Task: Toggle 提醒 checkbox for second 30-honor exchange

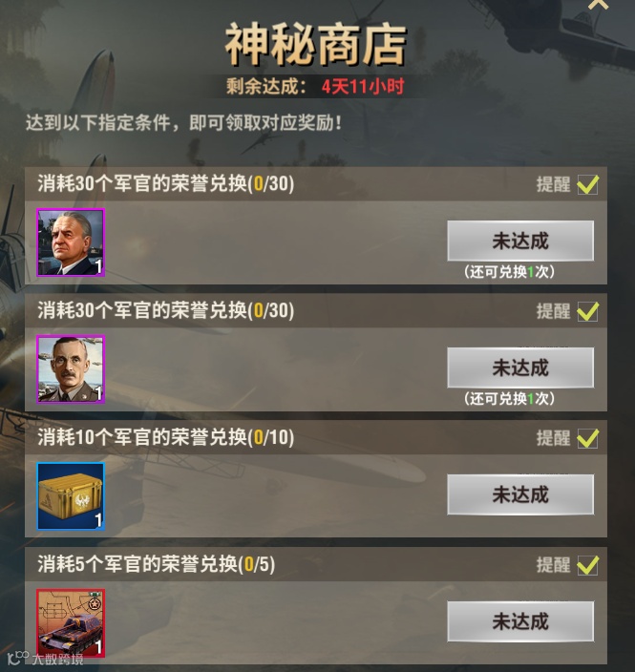Action: pos(587,311)
